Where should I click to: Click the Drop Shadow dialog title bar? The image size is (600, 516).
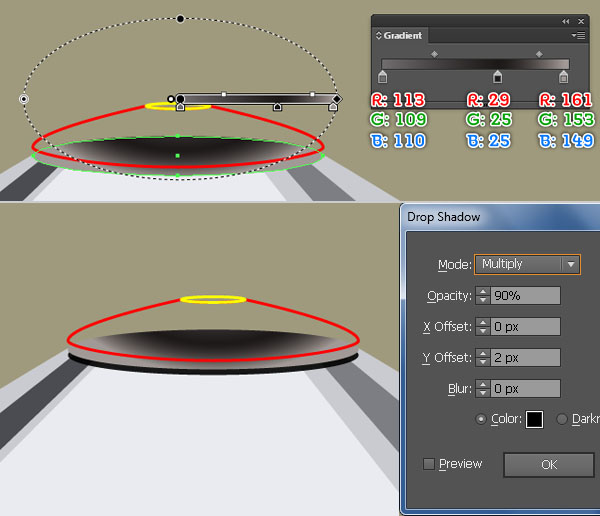pyautogui.click(x=501, y=217)
